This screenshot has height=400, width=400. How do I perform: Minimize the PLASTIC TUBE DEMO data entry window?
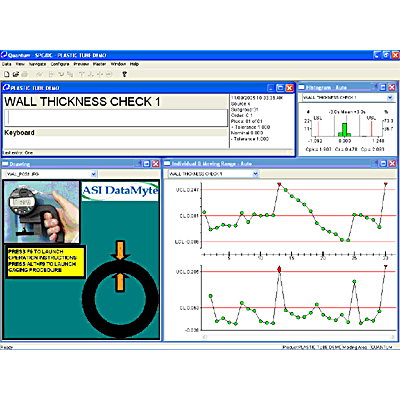271,88
